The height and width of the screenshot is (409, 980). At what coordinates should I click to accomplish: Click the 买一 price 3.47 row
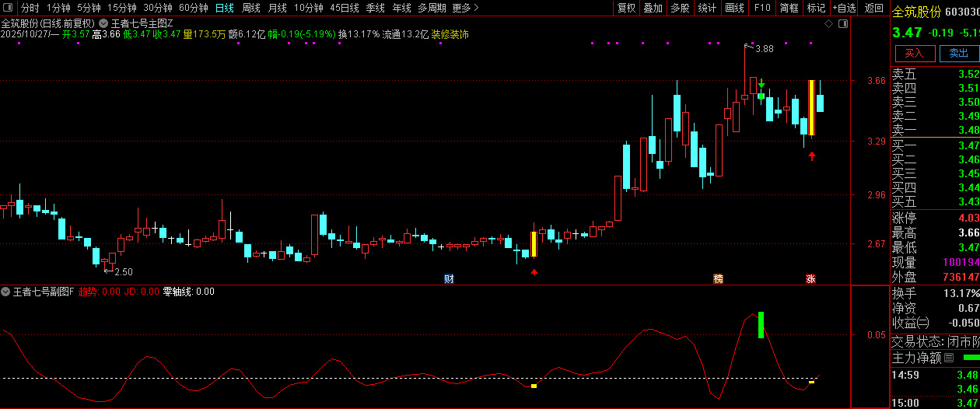pyautogui.click(x=935, y=145)
